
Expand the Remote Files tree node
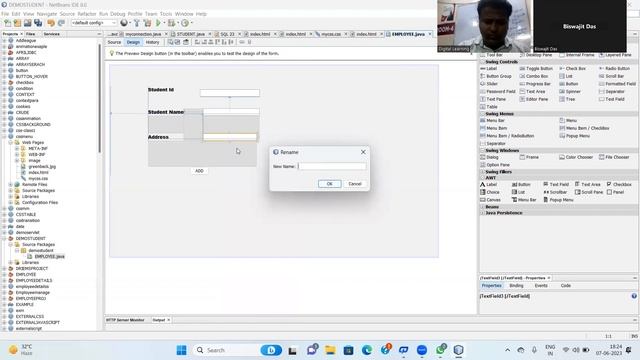click(x=11, y=184)
